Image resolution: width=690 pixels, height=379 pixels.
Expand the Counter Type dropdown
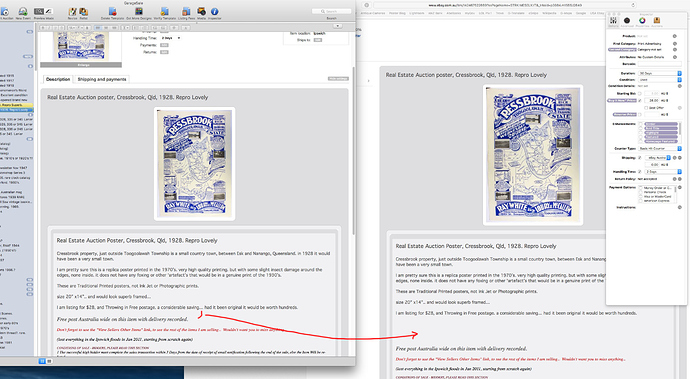point(660,149)
